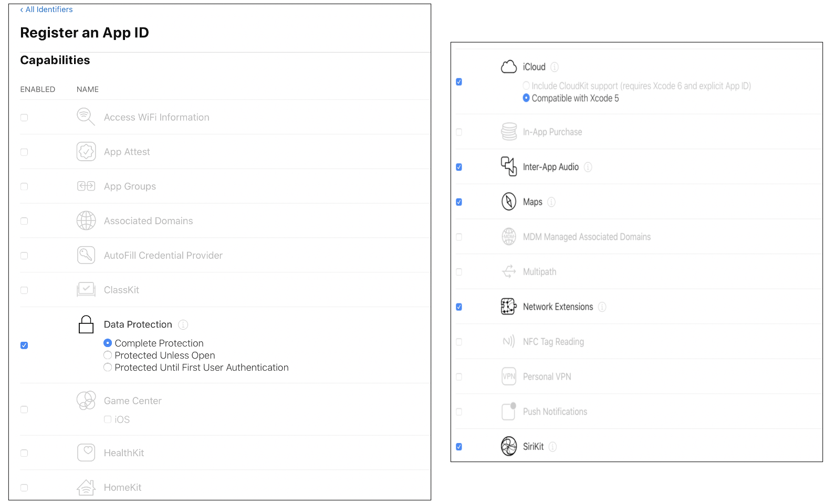Enable the Push Notifications checkbox
The width and height of the screenshot is (835, 504).
coord(459,412)
